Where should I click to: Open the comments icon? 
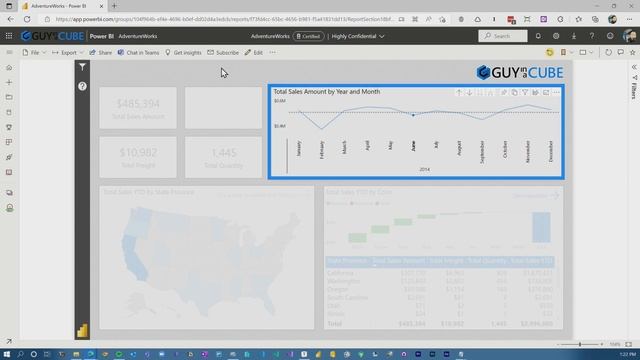click(620, 53)
